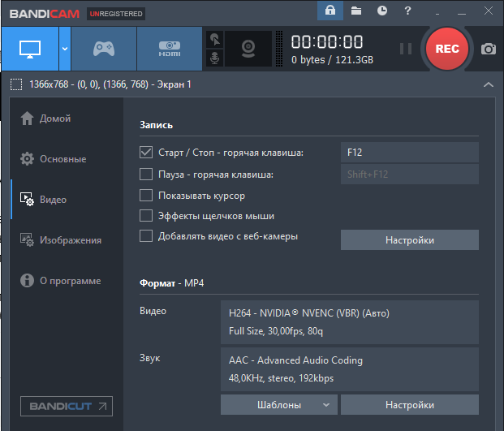
Task: Click the minimize to tray small dash
Action: [437, 14]
